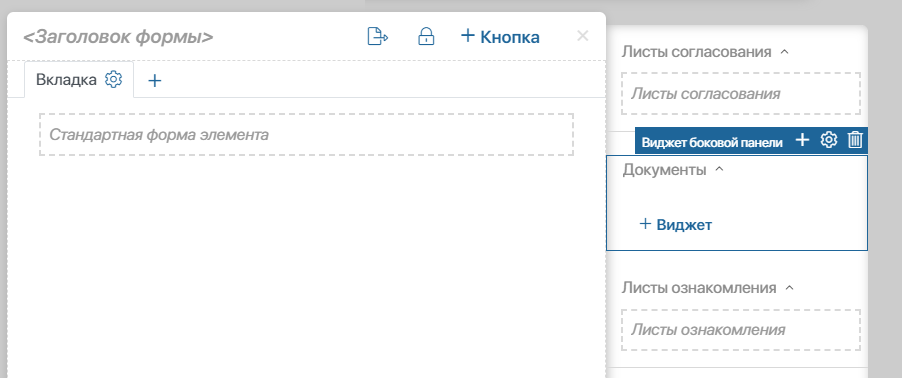Viewport: 902px width, 378px height.
Task: Click plus icon on Виджет боковой панели toolbar
Action: [x=802, y=140]
